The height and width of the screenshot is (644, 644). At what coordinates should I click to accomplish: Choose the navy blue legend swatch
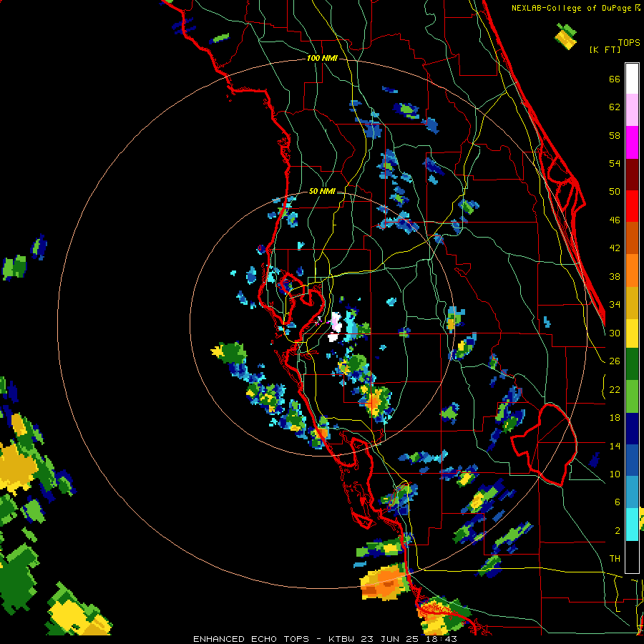click(632, 429)
